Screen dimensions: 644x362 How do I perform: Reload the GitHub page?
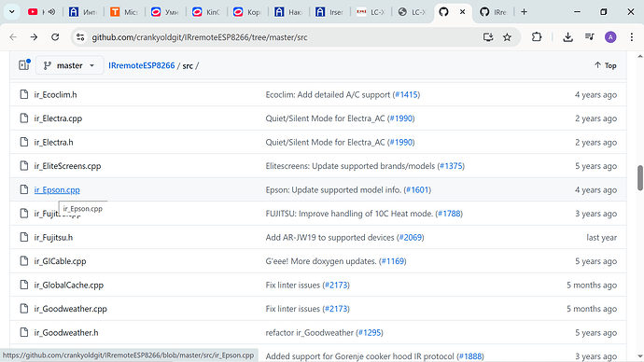pos(55,37)
